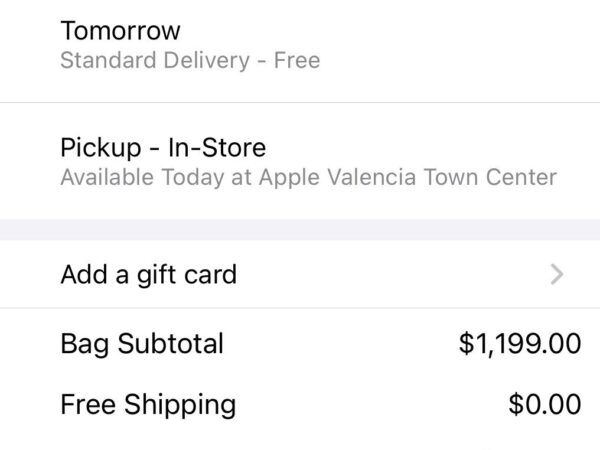The height and width of the screenshot is (450, 600).
Task: Click the Standard Delivery - Free subtitle
Action: coord(190,60)
